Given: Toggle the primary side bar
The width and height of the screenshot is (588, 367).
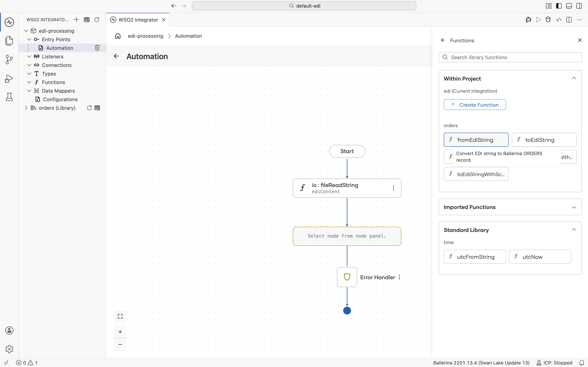Looking at the screenshot, I should click(x=559, y=6).
